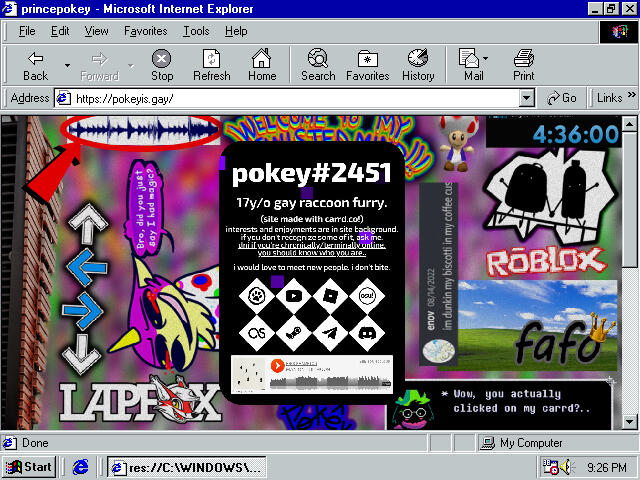Click the Steam icon on the card

click(x=293, y=333)
